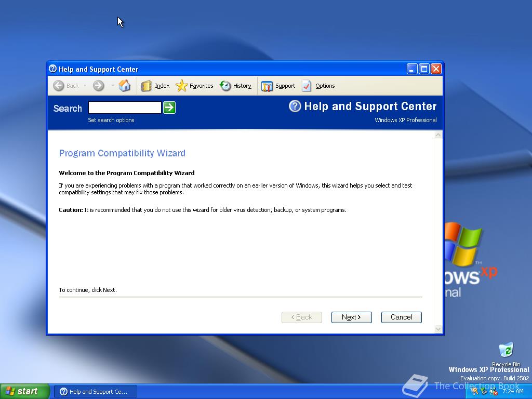Click the Forward arrow icon in toolbar

click(x=98, y=86)
